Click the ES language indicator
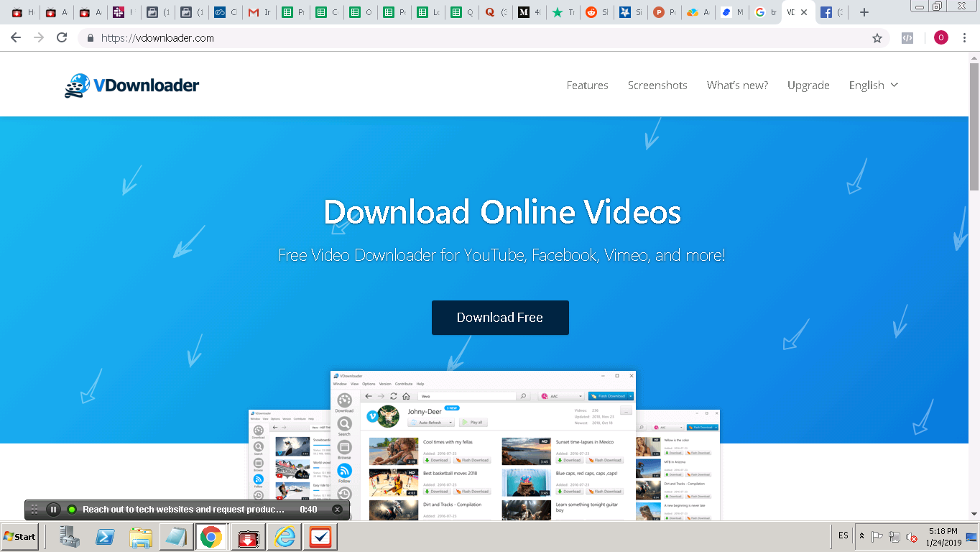Image resolution: width=980 pixels, height=552 pixels. pyautogui.click(x=843, y=535)
